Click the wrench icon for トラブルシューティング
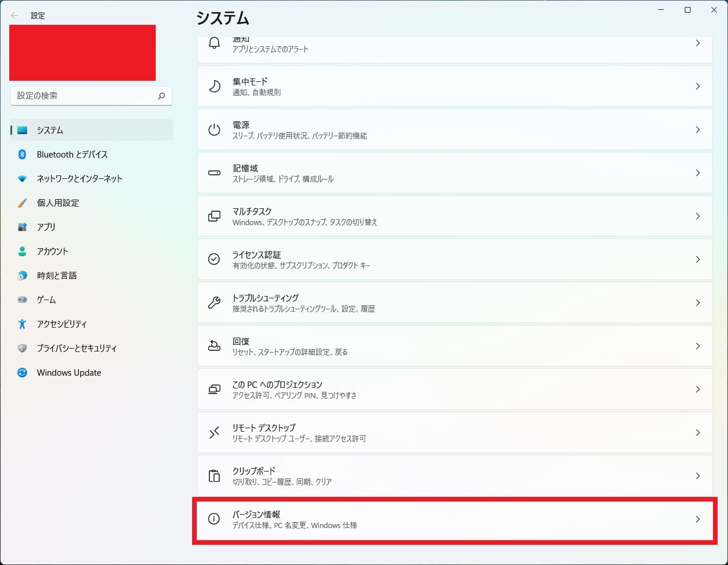Viewport: 728px width, 565px height. click(214, 302)
